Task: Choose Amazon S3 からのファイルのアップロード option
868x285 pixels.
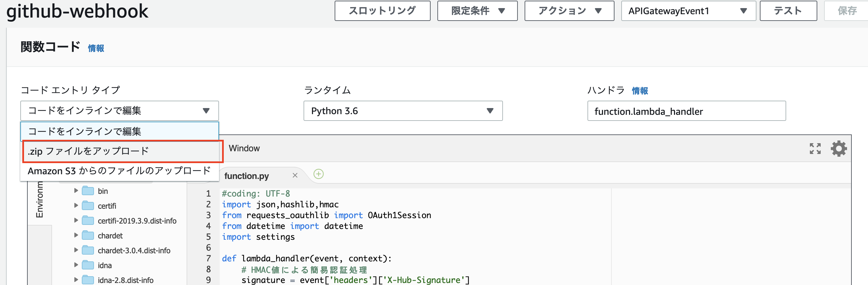Action: (x=120, y=171)
